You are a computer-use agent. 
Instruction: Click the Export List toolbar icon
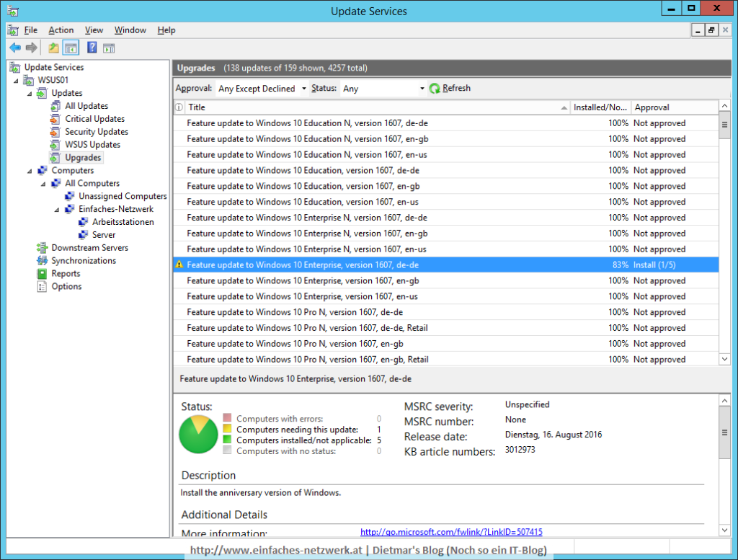(53, 48)
